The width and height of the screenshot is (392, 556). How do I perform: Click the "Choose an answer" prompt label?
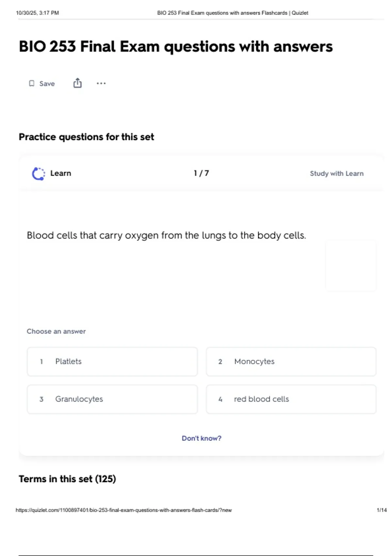pyautogui.click(x=56, y=331)
